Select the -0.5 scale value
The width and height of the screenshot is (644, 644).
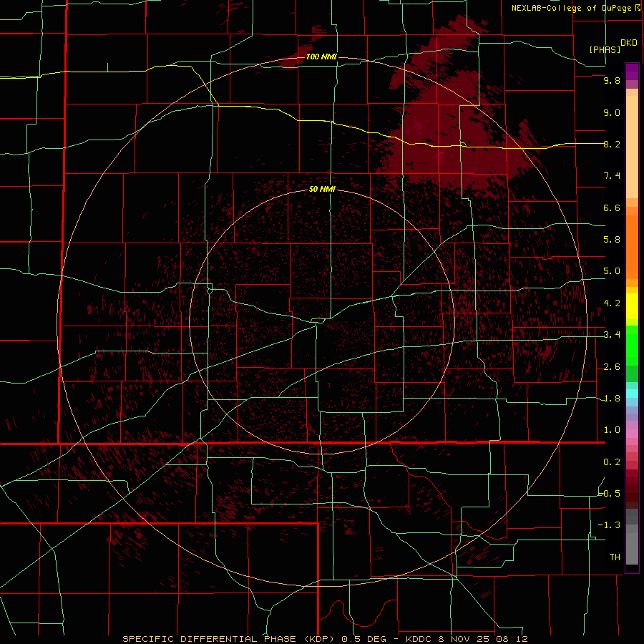point(609,494)
